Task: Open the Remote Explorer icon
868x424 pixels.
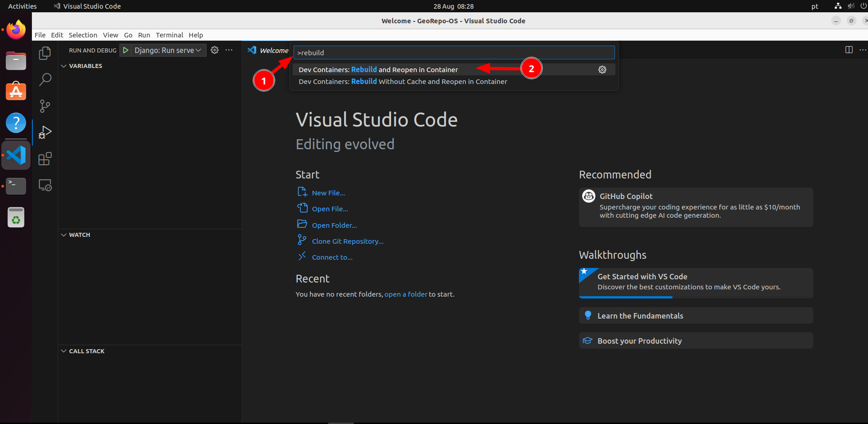Action: [x=45, y=185]
